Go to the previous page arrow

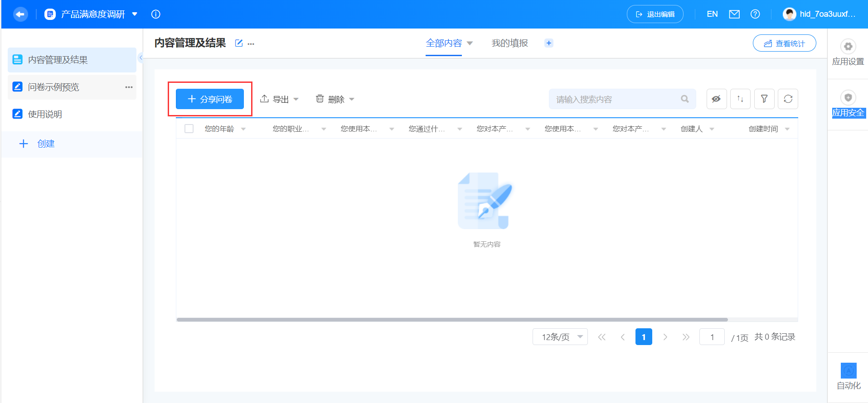pyautogui.click(x=623, y=337)
